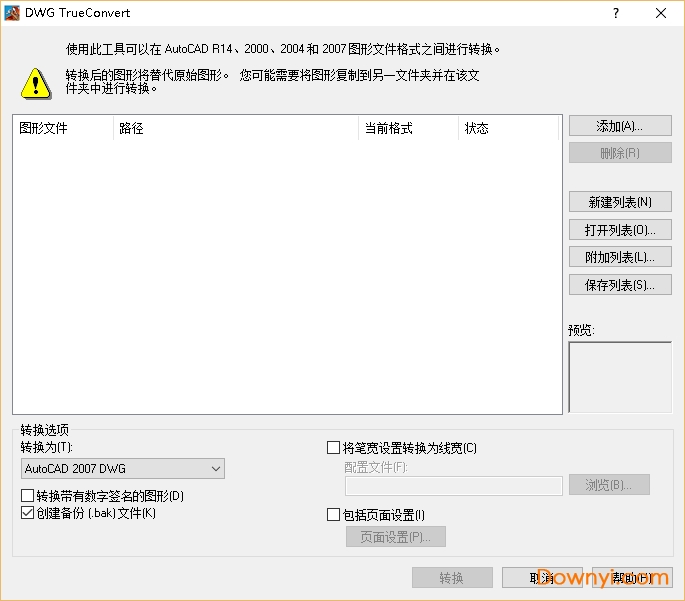Click the question mark help button in title bar
The width and height of the screenshot is (685, 601).
tap(616, 13)
